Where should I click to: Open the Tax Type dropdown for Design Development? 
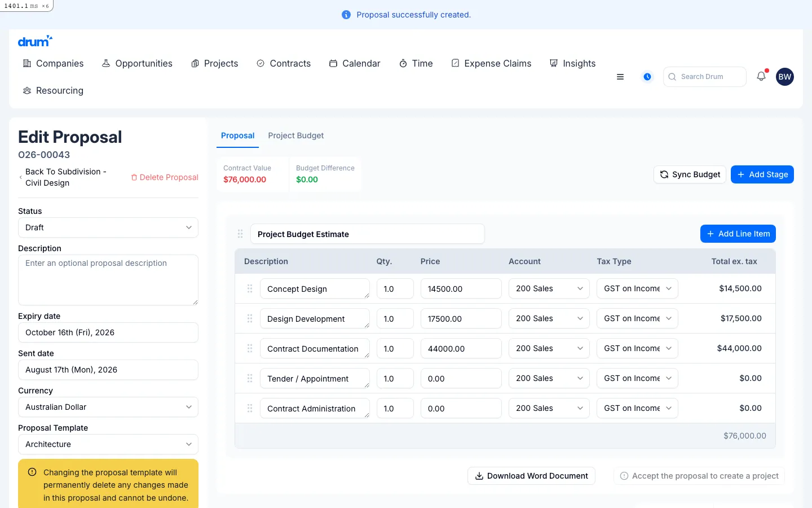(637, 318)
